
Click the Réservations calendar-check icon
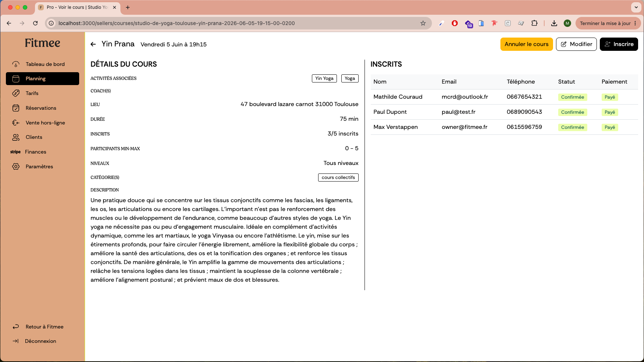pos(16,108)
